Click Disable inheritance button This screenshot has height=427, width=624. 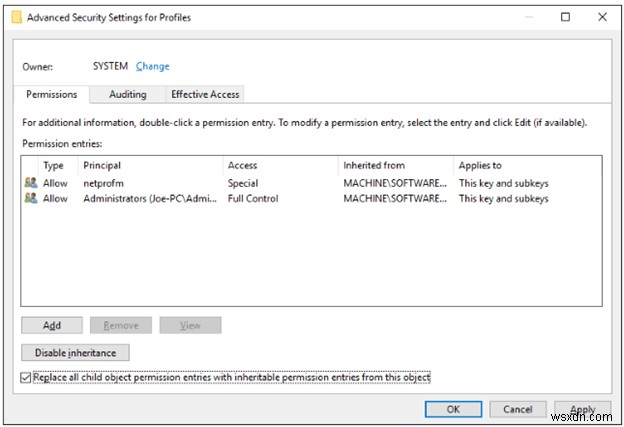75,352
